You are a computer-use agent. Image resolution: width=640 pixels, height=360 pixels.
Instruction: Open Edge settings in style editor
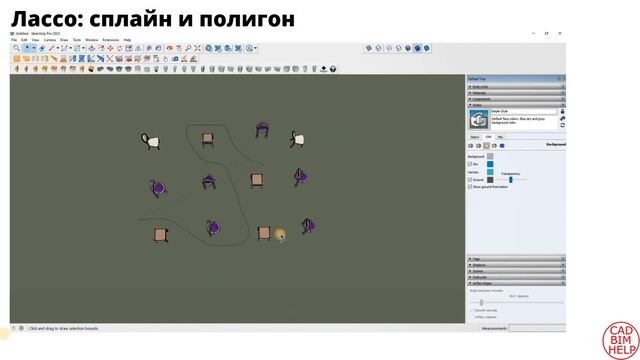(471, 146)
